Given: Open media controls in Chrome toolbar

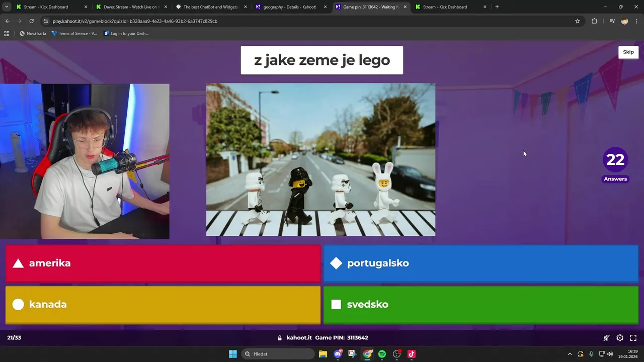Looking at the screenshot, I should 612,21.
